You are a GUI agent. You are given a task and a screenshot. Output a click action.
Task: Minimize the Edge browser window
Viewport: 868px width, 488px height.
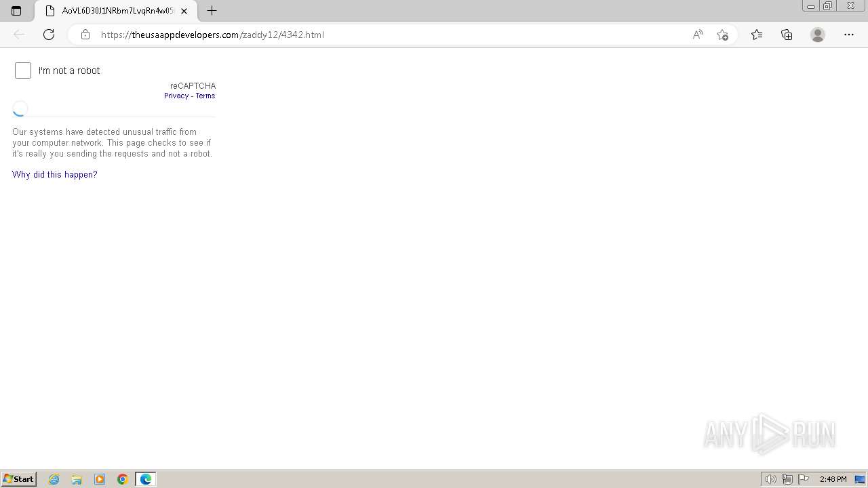point(810,6)
